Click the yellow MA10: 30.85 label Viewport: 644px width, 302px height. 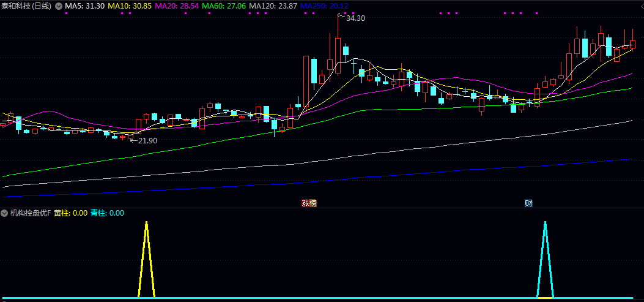(130, 6)
